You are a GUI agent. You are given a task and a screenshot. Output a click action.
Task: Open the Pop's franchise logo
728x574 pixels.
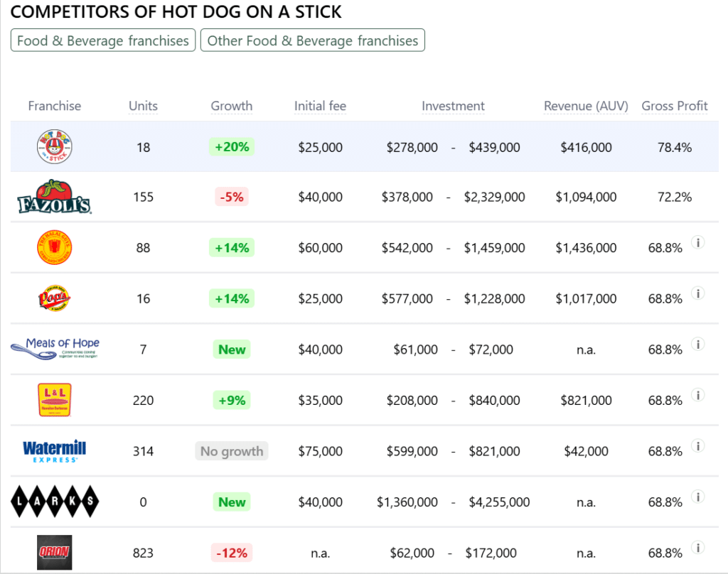(54, 298)
